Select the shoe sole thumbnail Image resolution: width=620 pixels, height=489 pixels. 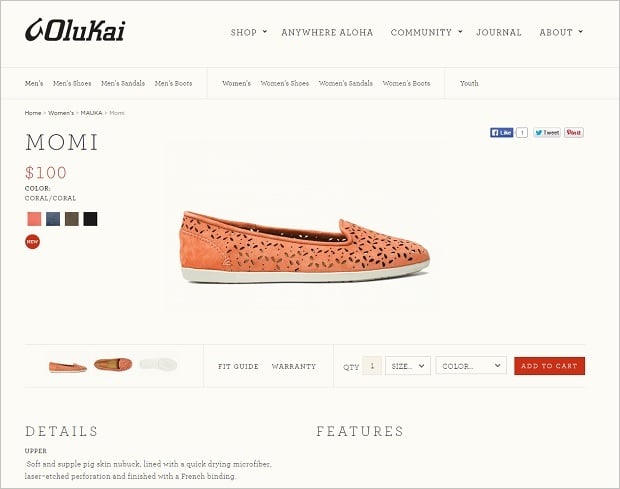(x=157, y=365)
